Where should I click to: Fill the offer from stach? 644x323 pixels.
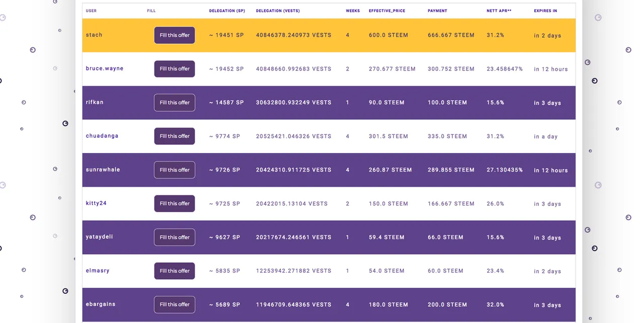(175, 35)
